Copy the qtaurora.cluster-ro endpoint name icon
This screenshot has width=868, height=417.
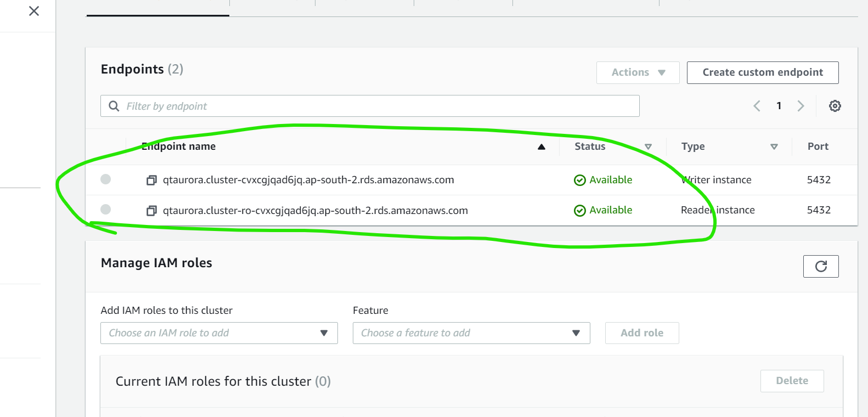tap(151, 211)
